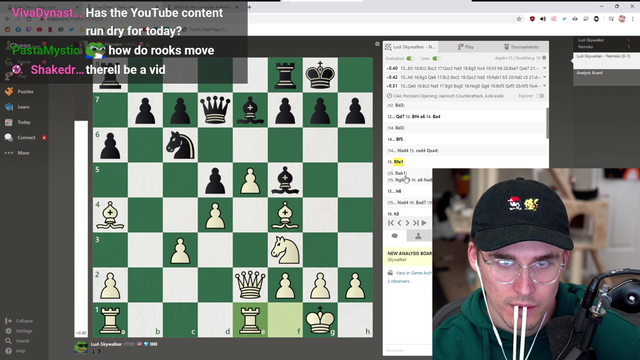Open Puzzles in the left sidebar
The height and width of the screenshot is (360, 640).
click(20, 91)
